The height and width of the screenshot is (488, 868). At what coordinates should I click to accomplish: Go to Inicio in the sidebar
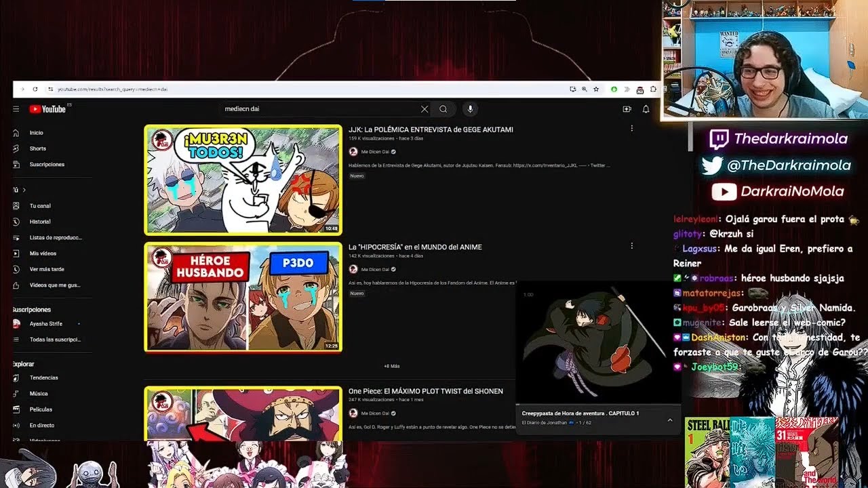coord(36,133)
